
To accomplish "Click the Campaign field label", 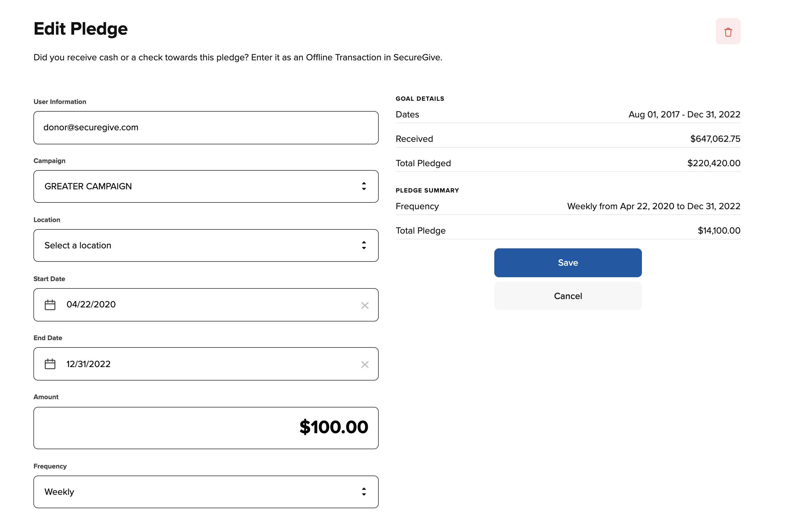I will [x=49, y=161].
